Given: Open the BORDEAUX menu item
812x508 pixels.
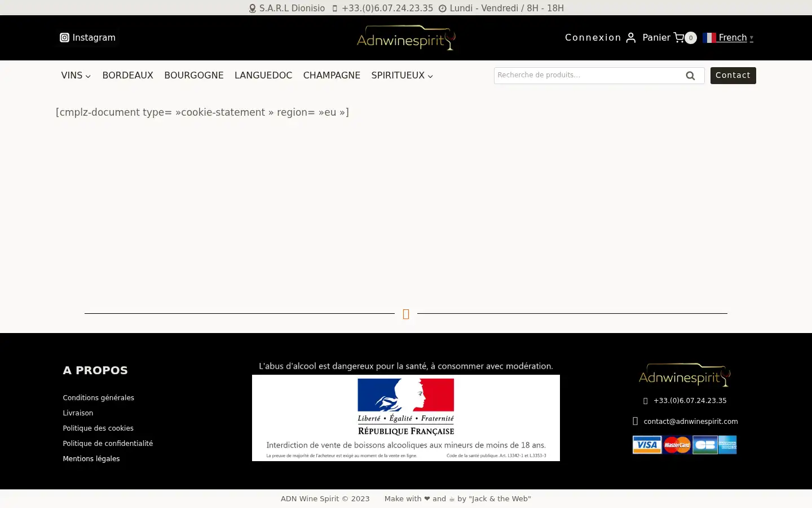Looking at the screenshot, I should 127,76.
